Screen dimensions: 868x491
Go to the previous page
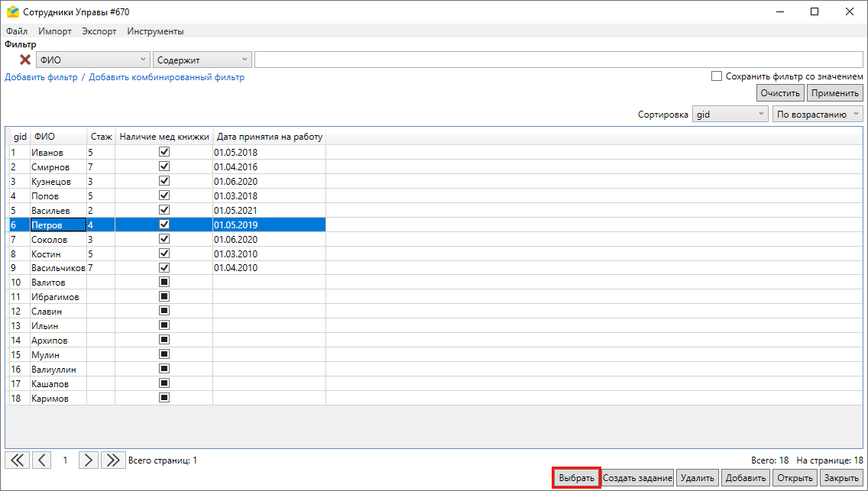(41, 460)
